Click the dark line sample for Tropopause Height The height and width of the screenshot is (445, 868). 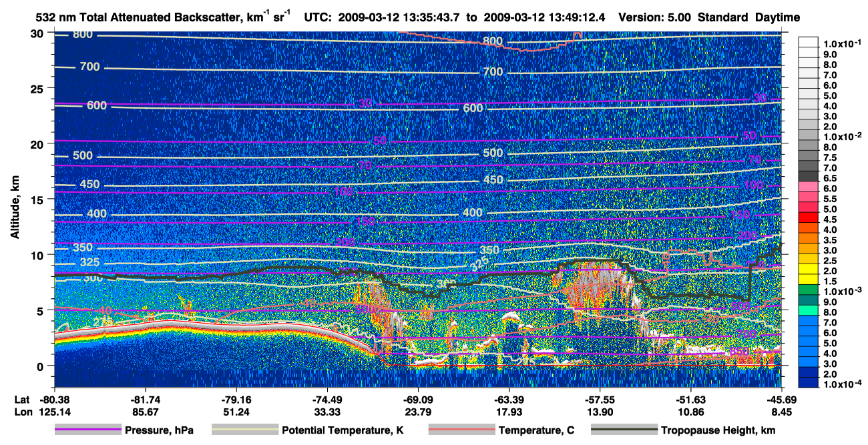(623, 430)
